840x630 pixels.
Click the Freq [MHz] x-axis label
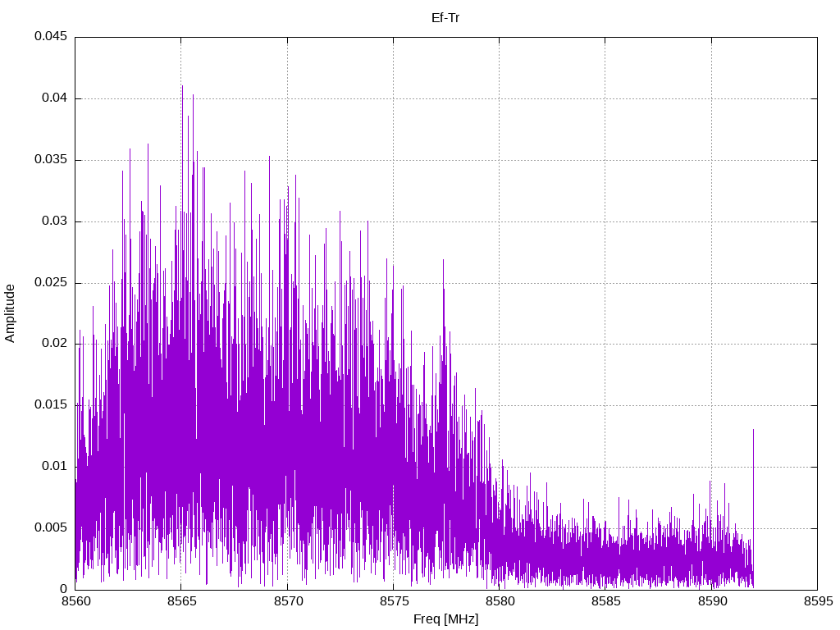(x=445, y=619)
